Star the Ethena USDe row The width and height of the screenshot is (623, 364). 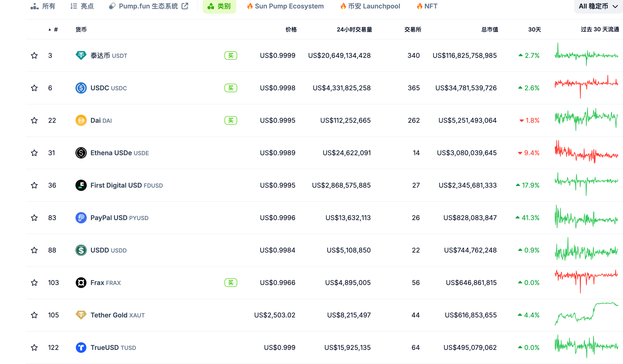click(x=34, y=153)
